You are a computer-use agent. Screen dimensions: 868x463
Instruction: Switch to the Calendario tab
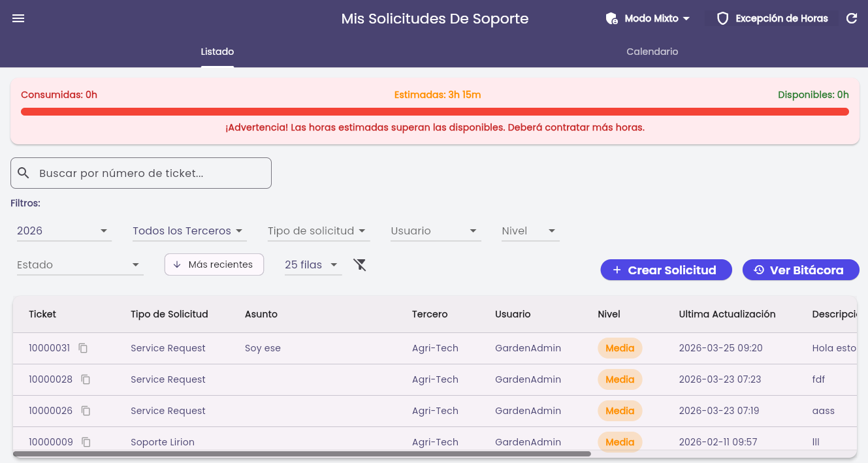[652, 52]
